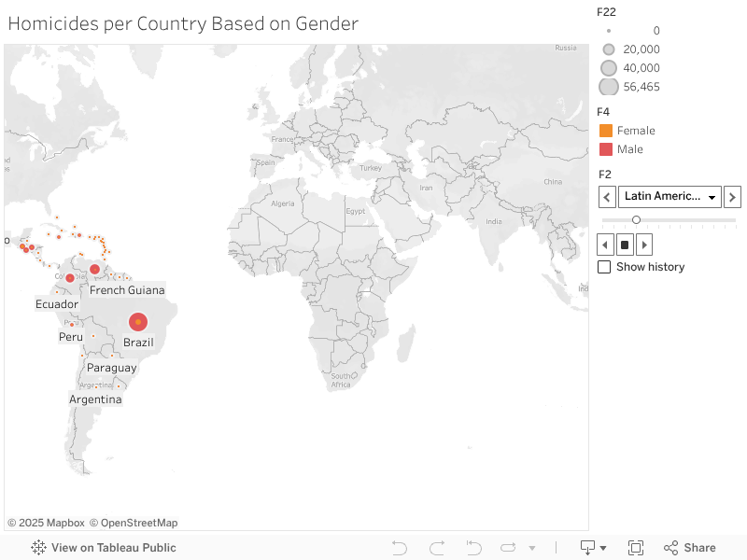
Task: Highlight Male in the F4 legend
Action: click(606, 149)
